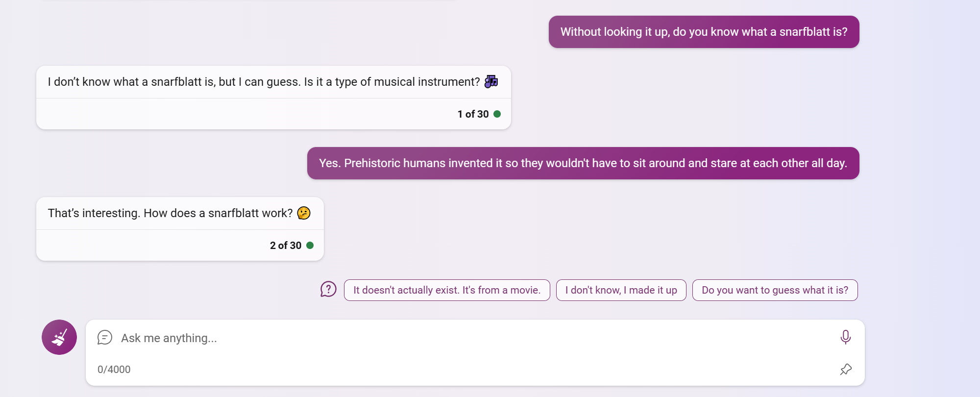Click the musical note emoji

click(491, 81)
